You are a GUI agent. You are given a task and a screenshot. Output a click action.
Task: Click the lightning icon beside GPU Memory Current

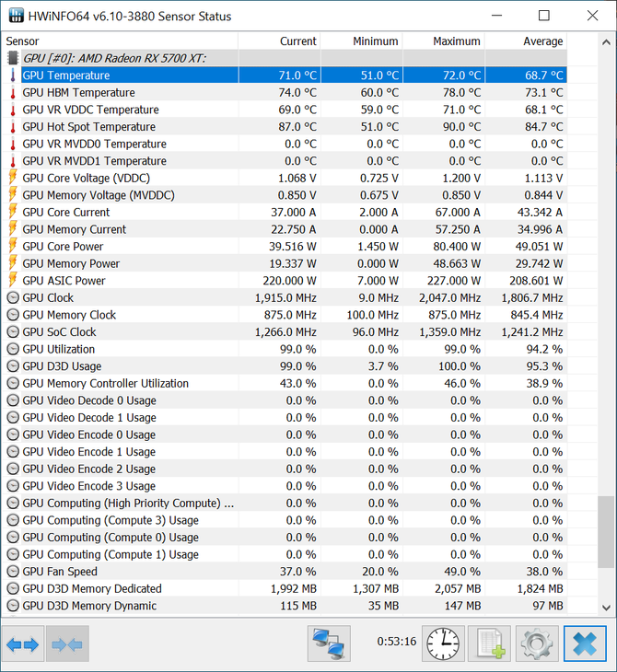pos(13,228)
